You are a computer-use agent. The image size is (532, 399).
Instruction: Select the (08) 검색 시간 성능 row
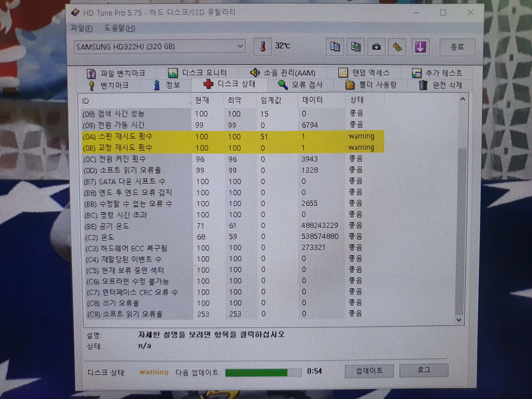[233, 113]
